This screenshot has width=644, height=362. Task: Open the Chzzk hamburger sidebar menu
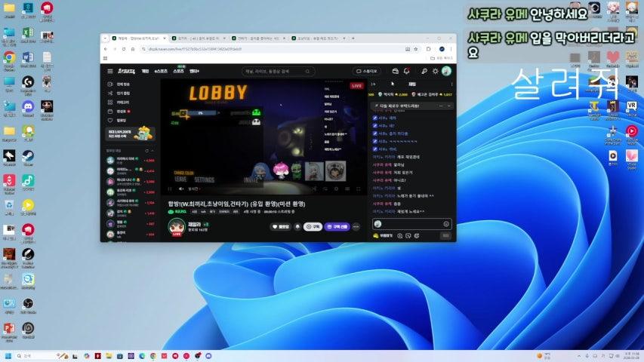point(109,71)
